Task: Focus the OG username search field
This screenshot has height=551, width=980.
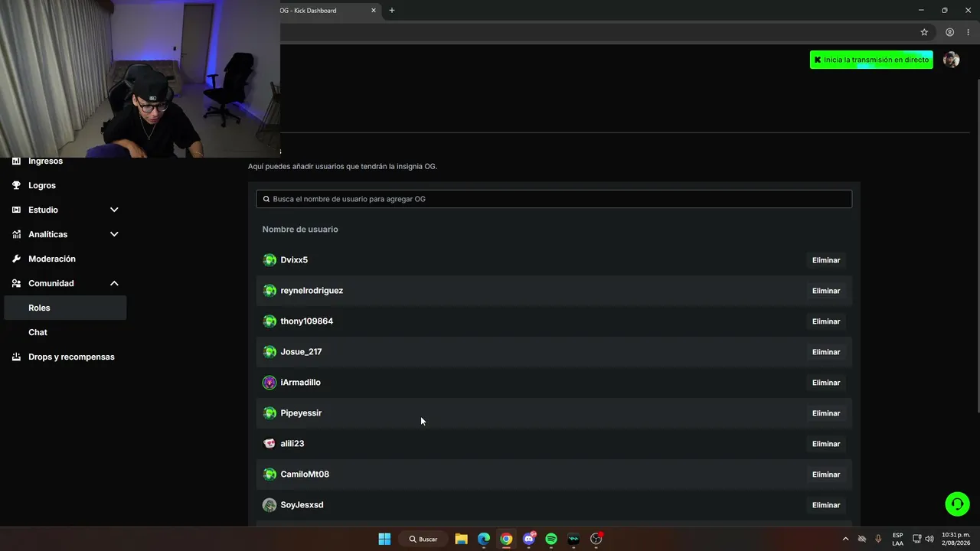Action: [554, 199]
